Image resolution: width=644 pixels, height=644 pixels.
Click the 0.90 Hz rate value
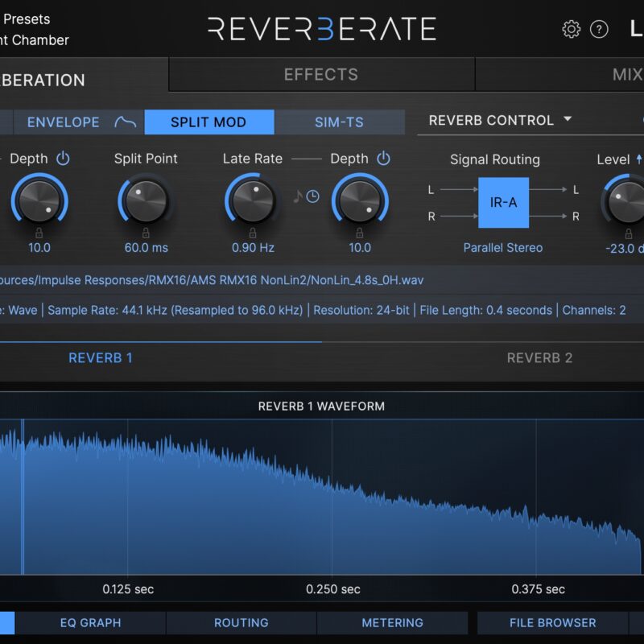coord(253,248)
